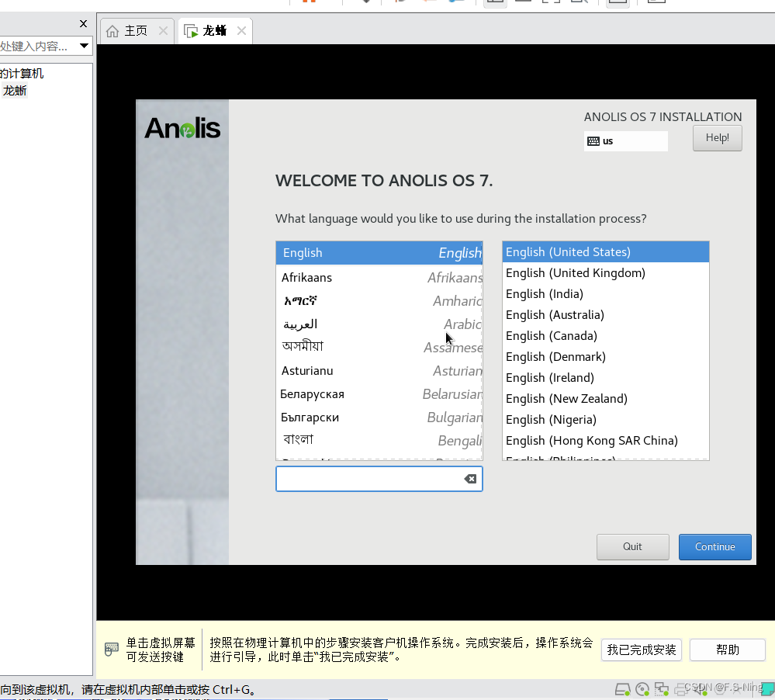Viewport: 775px width, 700px height.
Task: Open the library search dropdown arrow
Action: click(x=84, y=46)
